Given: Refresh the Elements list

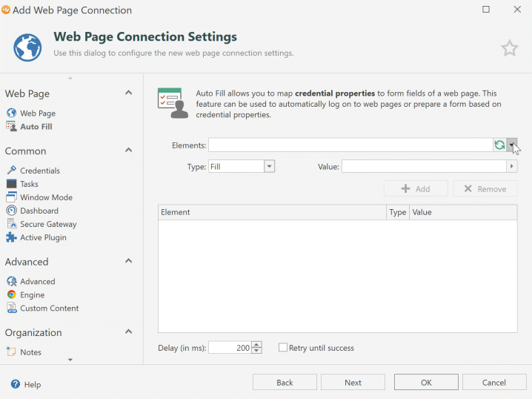Looking at the screenshot, I should 499,145.
